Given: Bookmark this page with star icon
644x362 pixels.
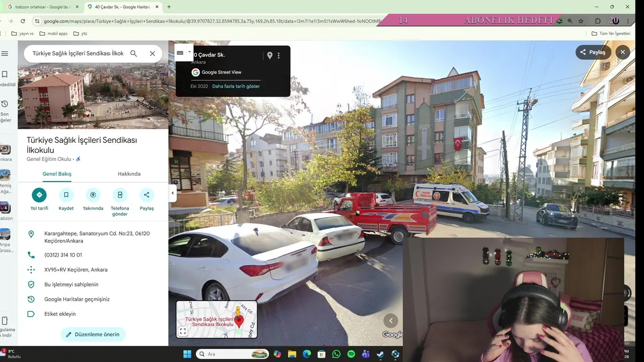Looking at the screenshot, I should click(581, 21).
